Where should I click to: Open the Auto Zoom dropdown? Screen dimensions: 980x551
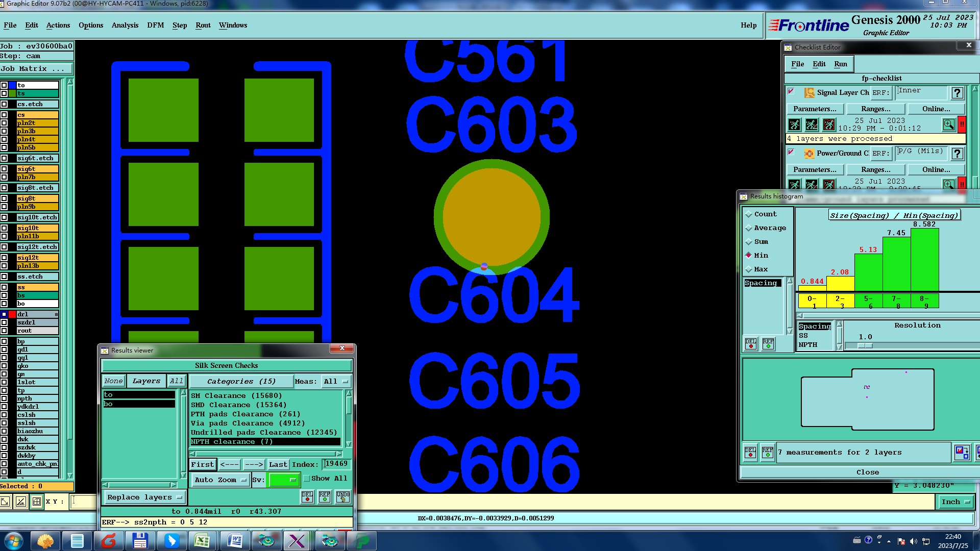[220, 480]
